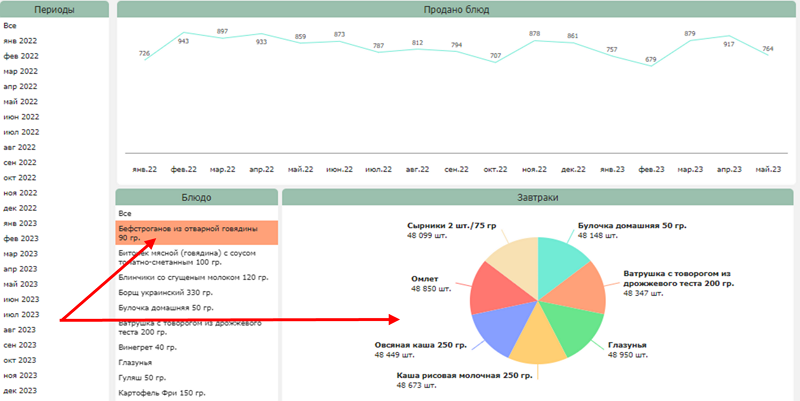Choose окт 2023 period

click(20, 360)
